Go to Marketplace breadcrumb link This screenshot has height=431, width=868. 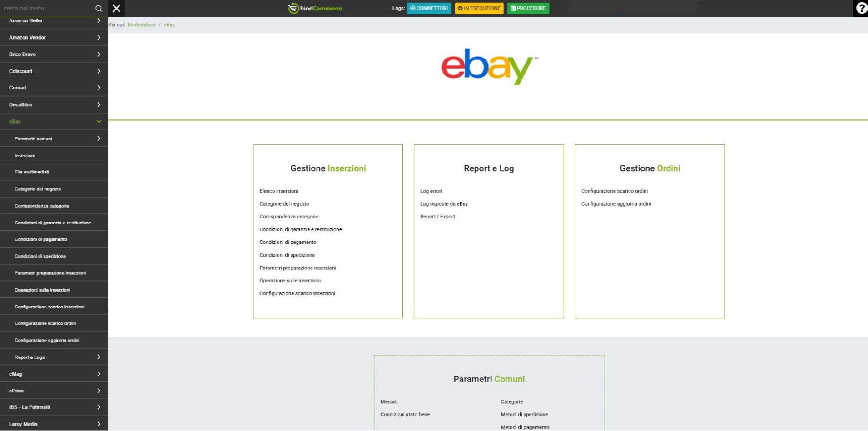click(141, 25)
